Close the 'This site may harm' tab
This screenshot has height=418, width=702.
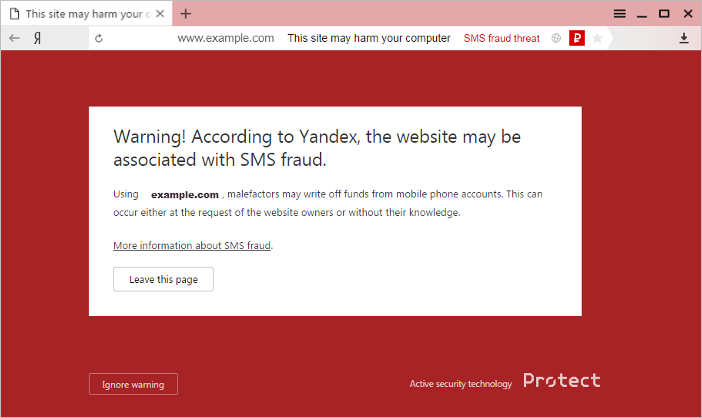click(x=160, y=14)
